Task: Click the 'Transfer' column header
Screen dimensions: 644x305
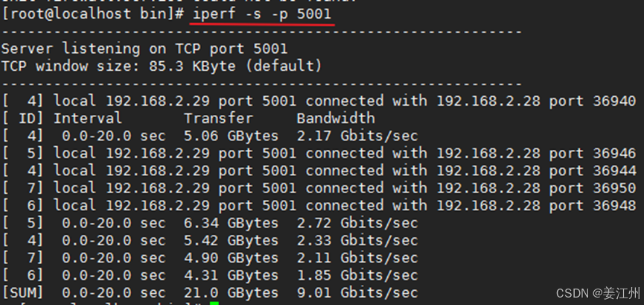Action: (x=218, y=118)
